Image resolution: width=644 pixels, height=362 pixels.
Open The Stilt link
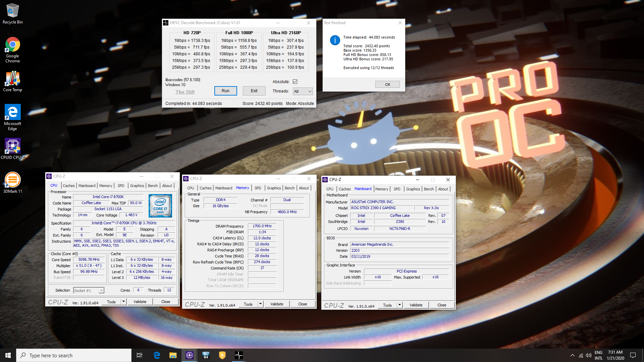pyautogui.click(x=185, y=92)
